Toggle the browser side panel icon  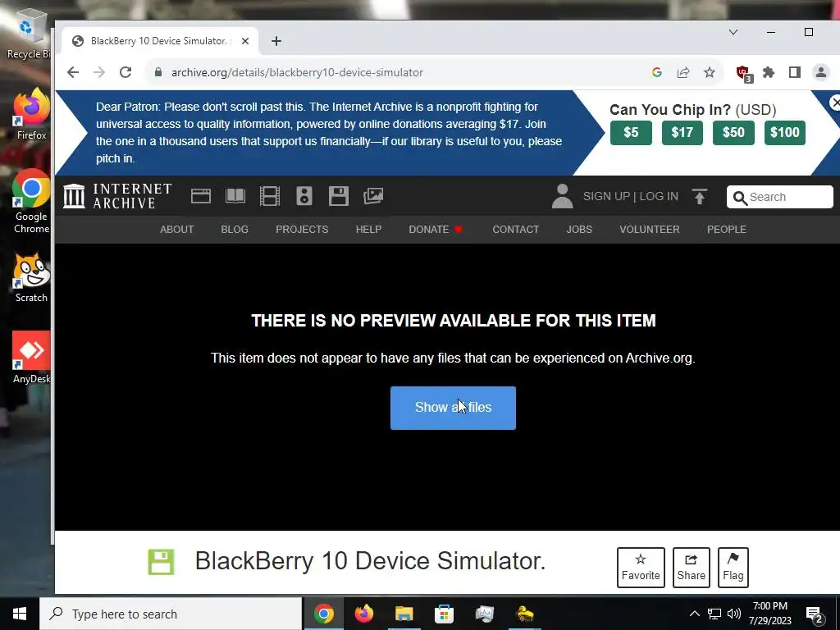pyautogui.click(x=794, y=72)
